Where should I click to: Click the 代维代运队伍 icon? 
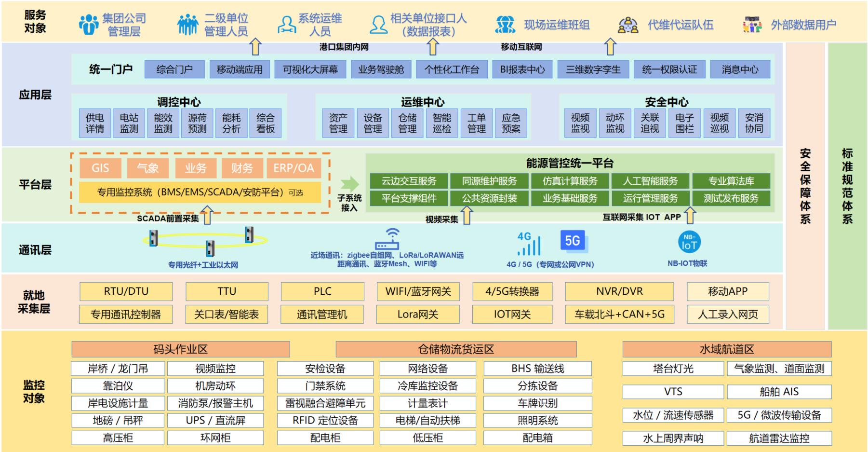(628, 25)
